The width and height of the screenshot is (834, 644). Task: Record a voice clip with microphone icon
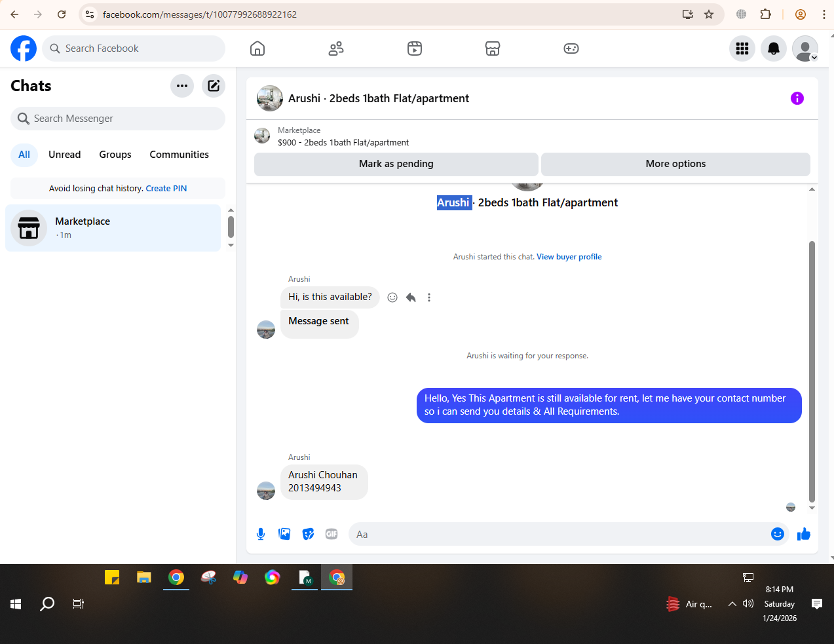pos(261,534)
